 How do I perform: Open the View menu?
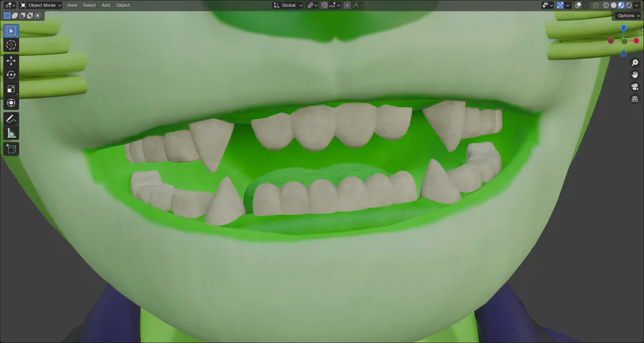[72, 5]
